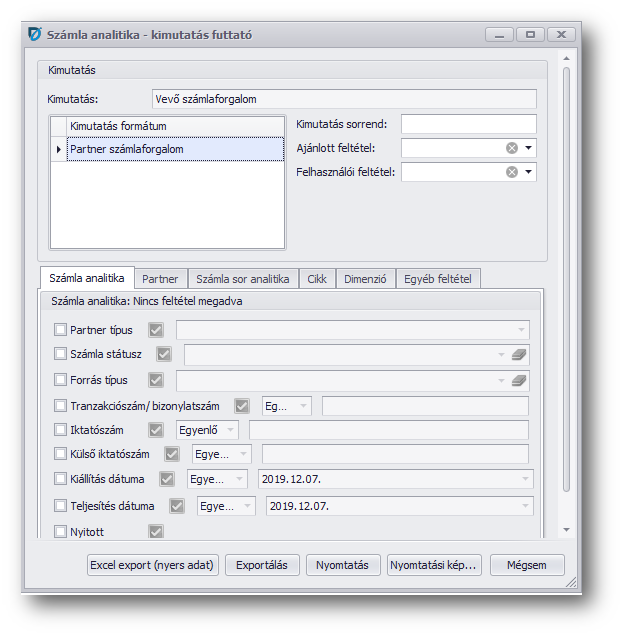Click the row indicator arrow beside Partner számlaforgalom
The image size is (624, 637).
[58, 149]
